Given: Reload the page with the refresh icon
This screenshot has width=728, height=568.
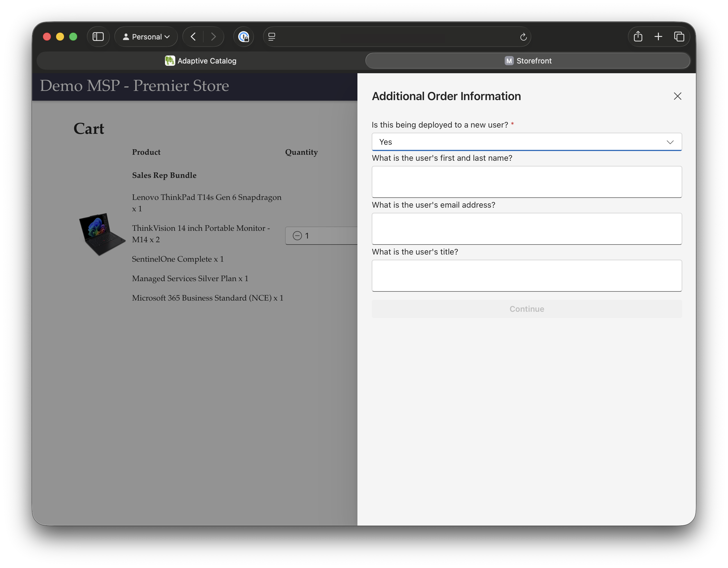Looking at the screenshot, I should click(523, 37).
